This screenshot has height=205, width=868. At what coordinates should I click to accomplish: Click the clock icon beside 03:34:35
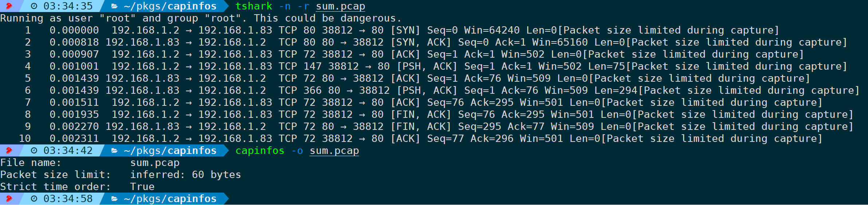click(x=34, y=6)
